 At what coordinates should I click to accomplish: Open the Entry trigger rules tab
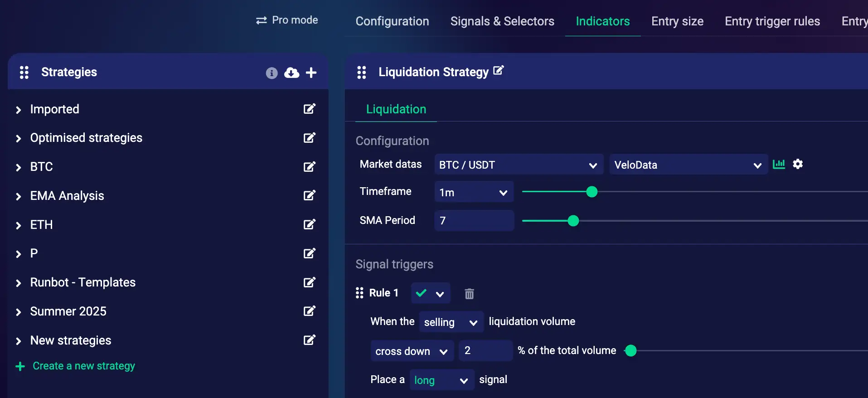(x=772, y=21)
